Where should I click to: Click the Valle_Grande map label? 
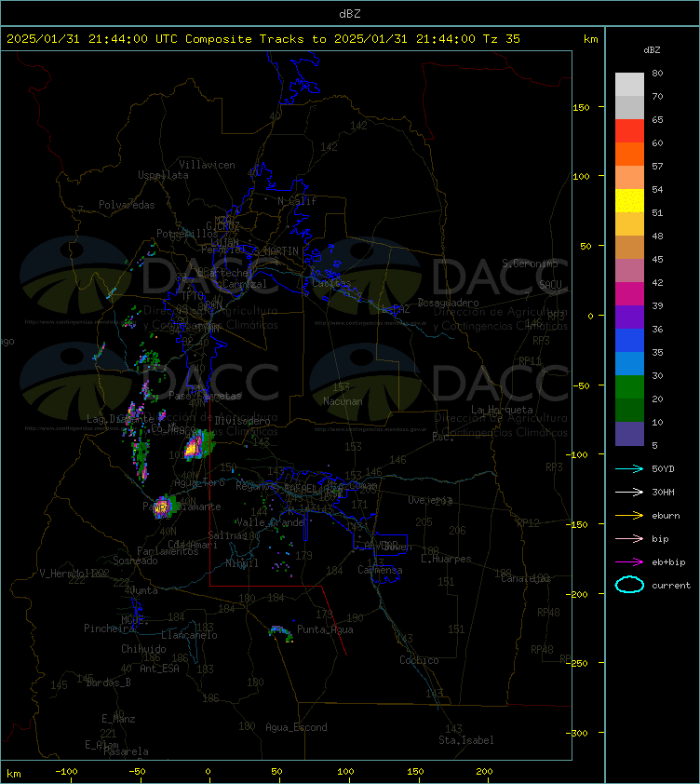270,522
